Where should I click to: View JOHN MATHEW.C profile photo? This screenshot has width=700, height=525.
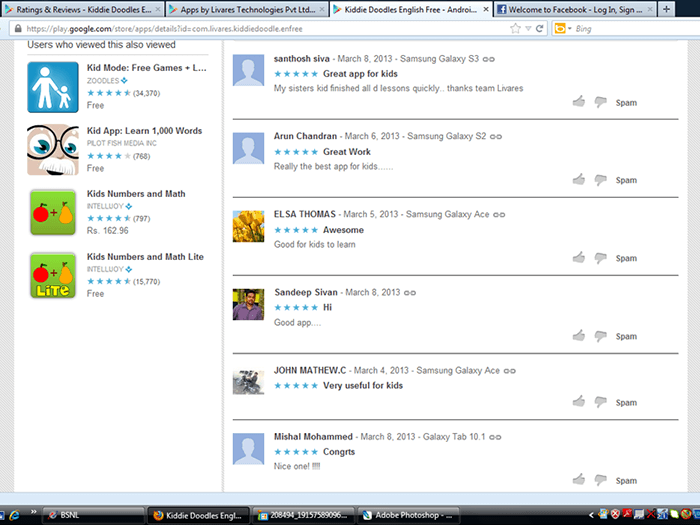point(248,382)
